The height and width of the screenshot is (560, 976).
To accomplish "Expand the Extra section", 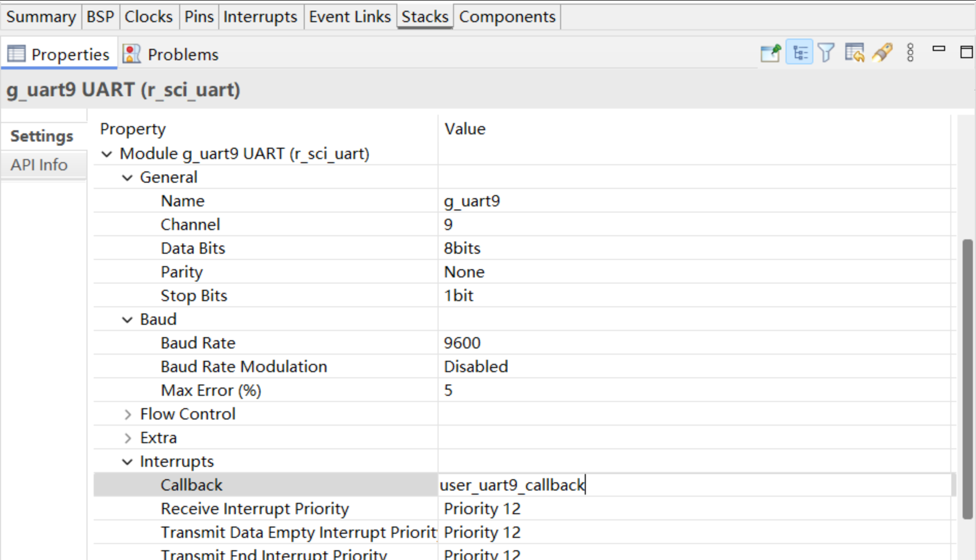I will point(128,438).
